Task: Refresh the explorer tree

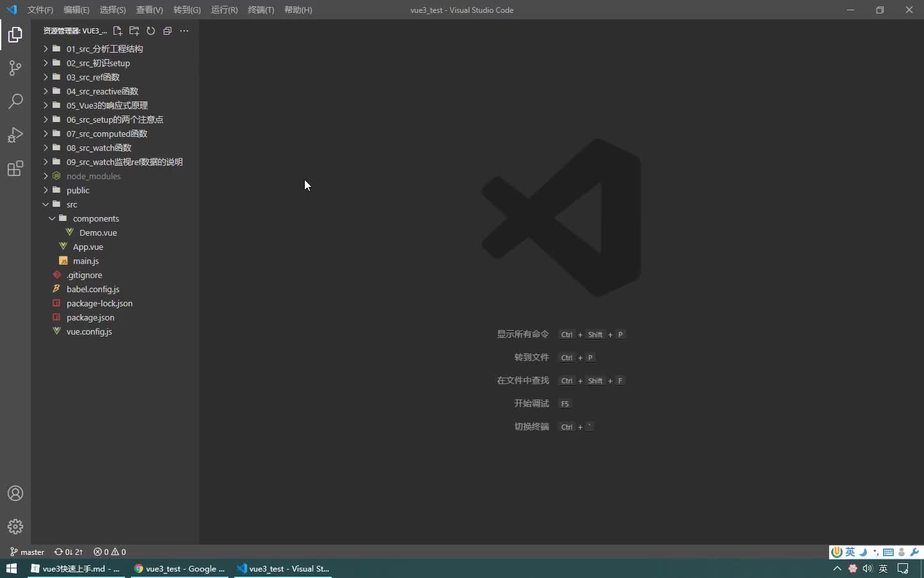Action: (151, 31)
